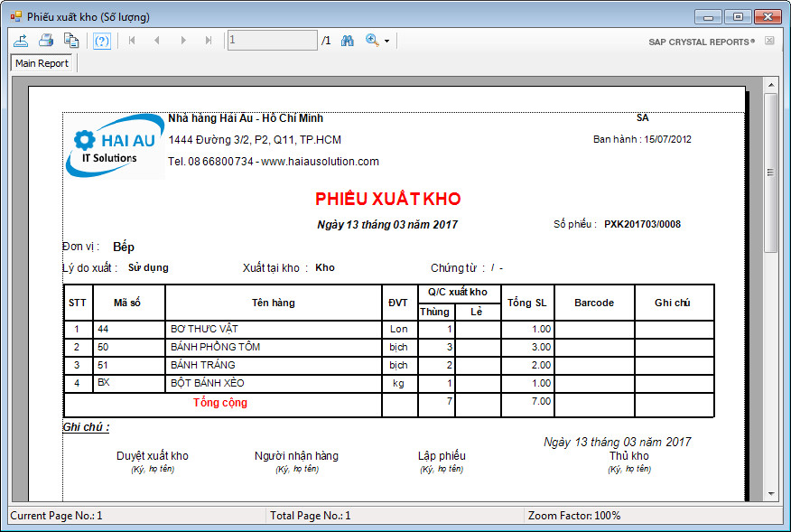Viewport: 791px width, 532px height.
Task: Minimize the Phiếu xuất kho window
Action: click(x=708, y=16)
